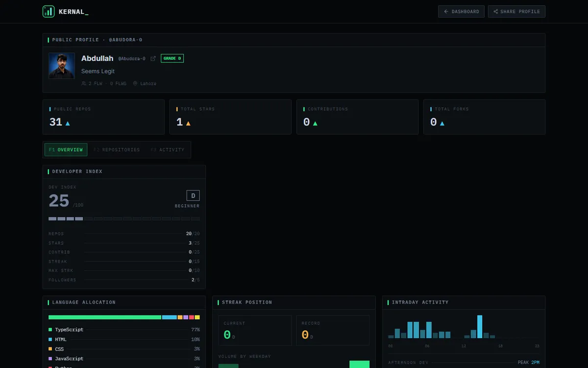Click the Total Forks stat card
The height and width of the screenshot is (368, 588).
click(x=484, y=117)
